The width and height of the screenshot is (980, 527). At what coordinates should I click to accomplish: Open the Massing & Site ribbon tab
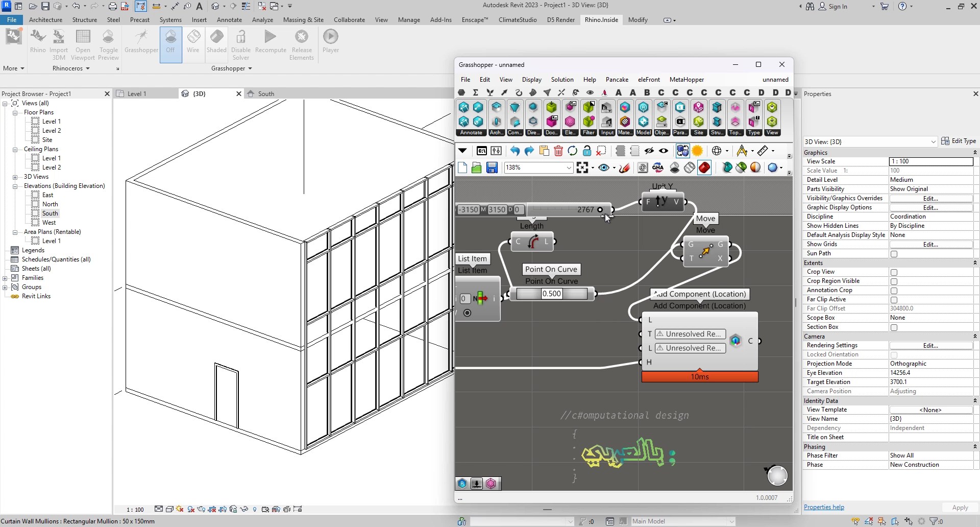tap(303, 20)
